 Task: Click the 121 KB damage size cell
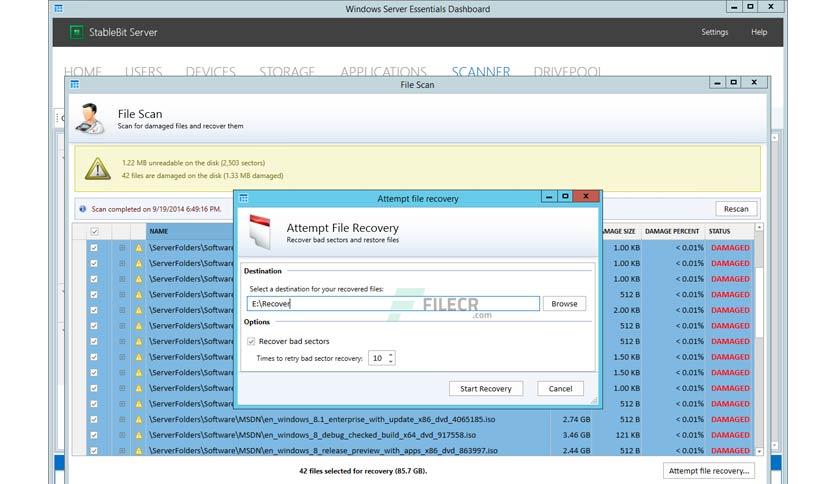[628, 435]
